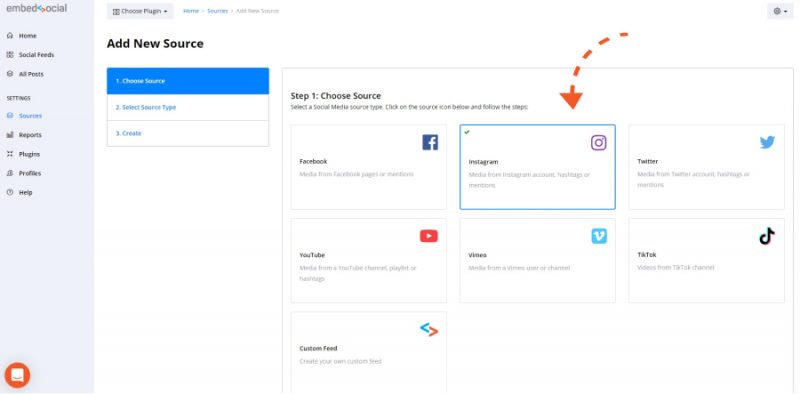Click the Vimeo logo icon

599,236
